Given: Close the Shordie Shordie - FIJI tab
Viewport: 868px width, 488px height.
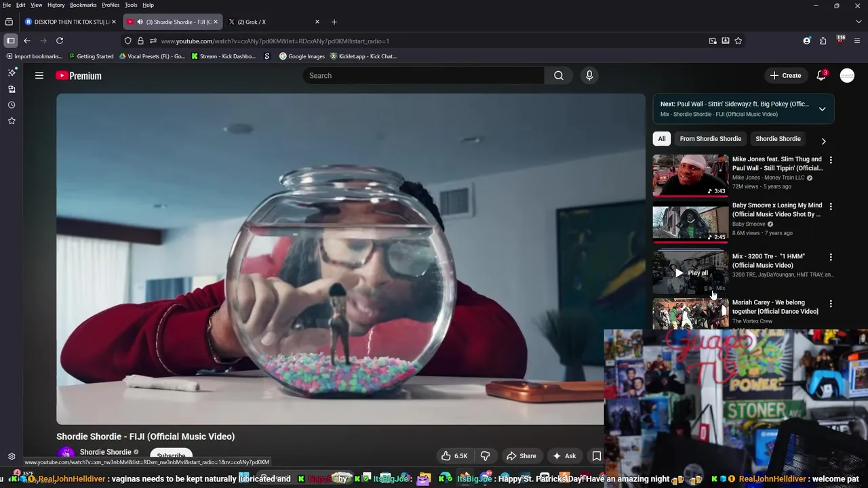Looking at the screenshot, I should pyautogui.click(x=216, y=22).
